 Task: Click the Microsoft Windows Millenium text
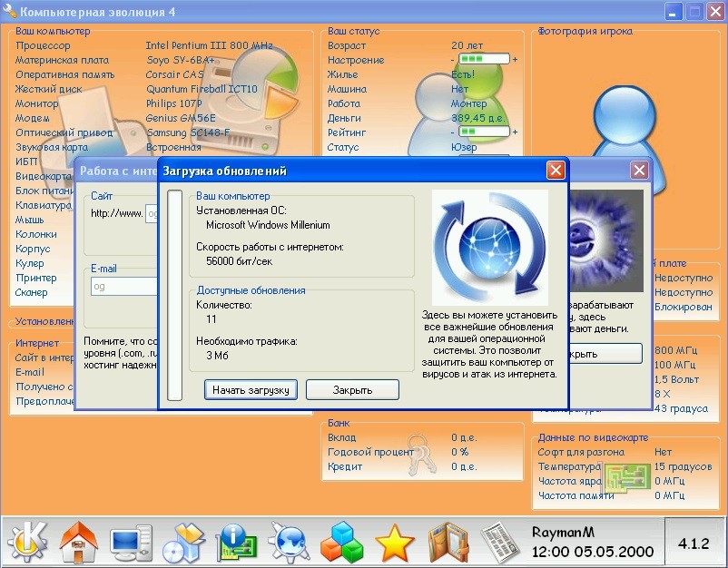coord(268,225)
